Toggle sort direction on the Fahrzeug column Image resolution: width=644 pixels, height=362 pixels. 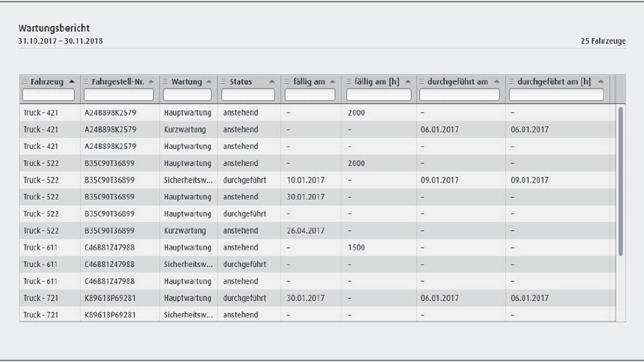pos(71,81)
